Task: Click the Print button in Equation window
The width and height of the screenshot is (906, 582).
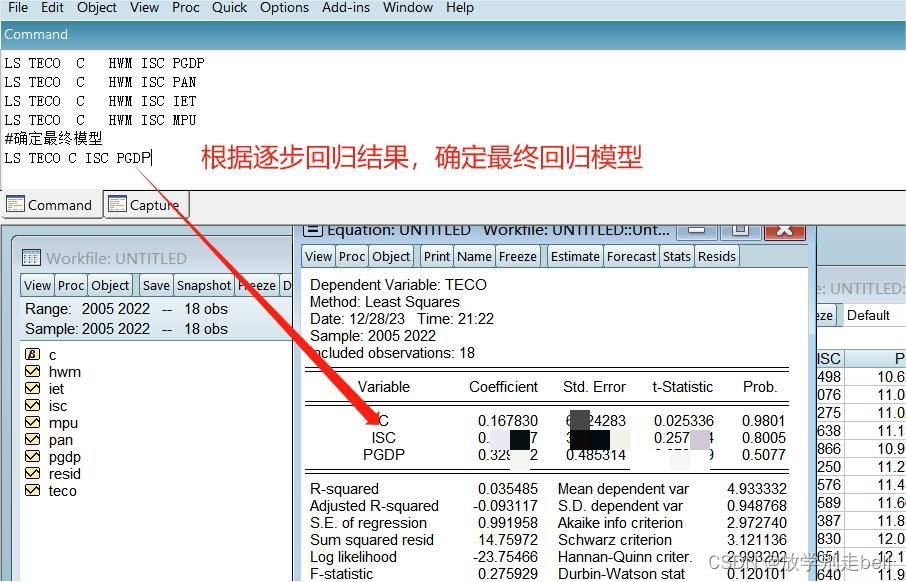Action: [437, 257]
